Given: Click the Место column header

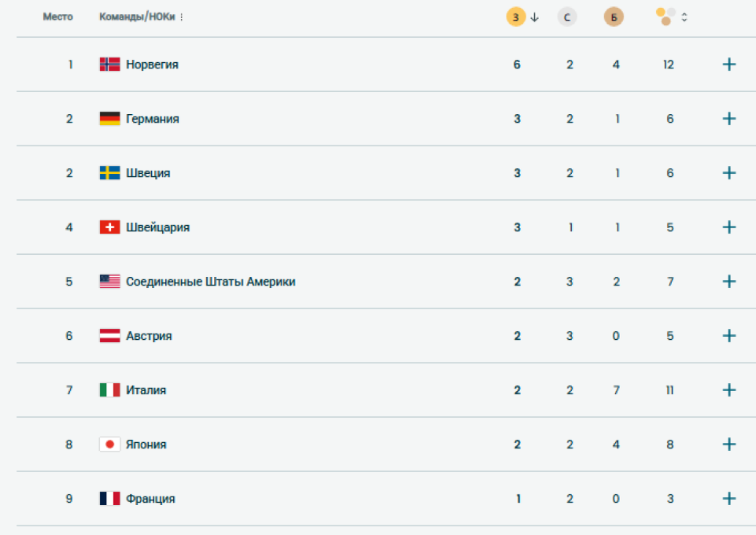Looking at the screenshot, I should point(58,16).
